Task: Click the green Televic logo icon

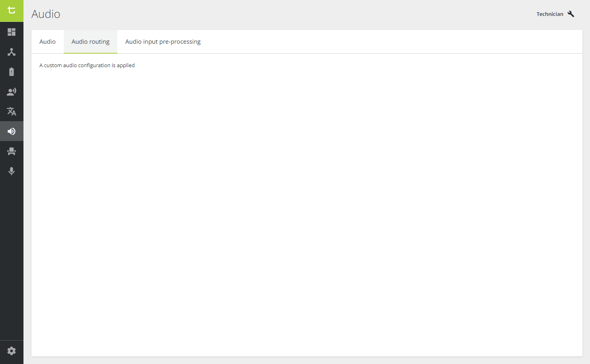Action: (12, 11)
